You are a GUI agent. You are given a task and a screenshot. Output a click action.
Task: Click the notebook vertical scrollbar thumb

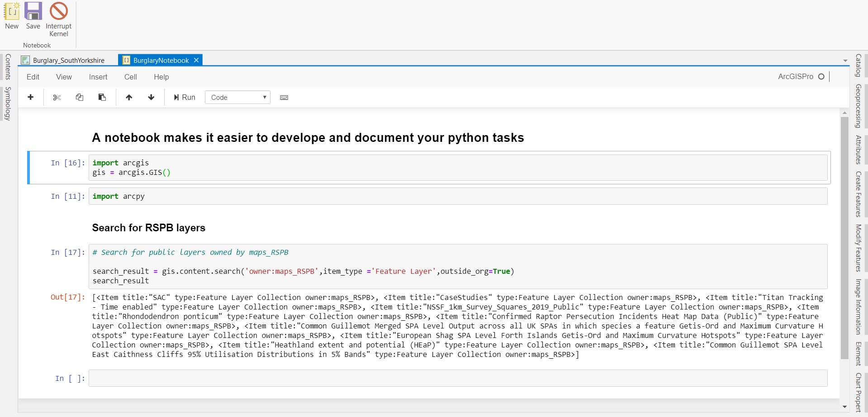point(844,238)
